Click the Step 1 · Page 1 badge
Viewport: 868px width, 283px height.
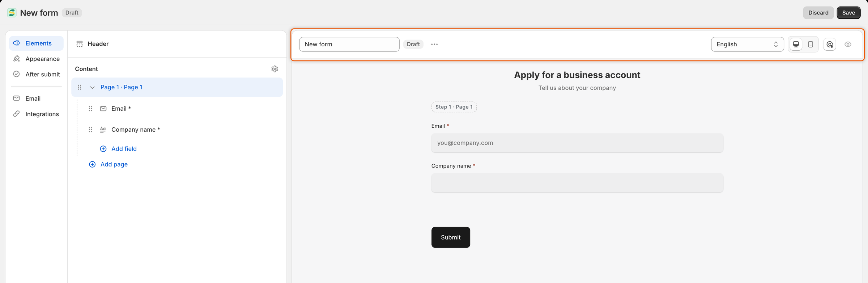(454, 107)
